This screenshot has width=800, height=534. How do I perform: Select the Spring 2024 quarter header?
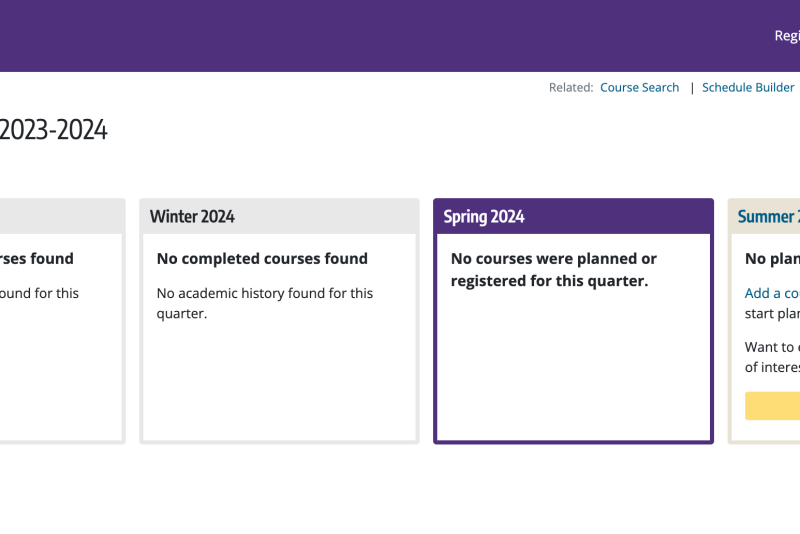(x=484, y=217)
